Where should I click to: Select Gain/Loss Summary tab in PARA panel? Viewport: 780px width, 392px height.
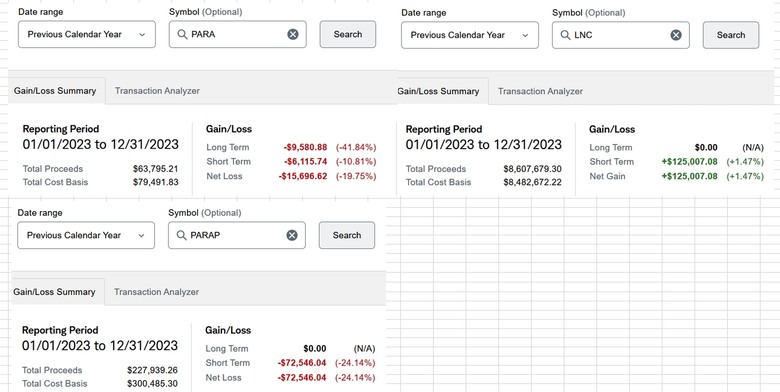[x=55, y=91]
